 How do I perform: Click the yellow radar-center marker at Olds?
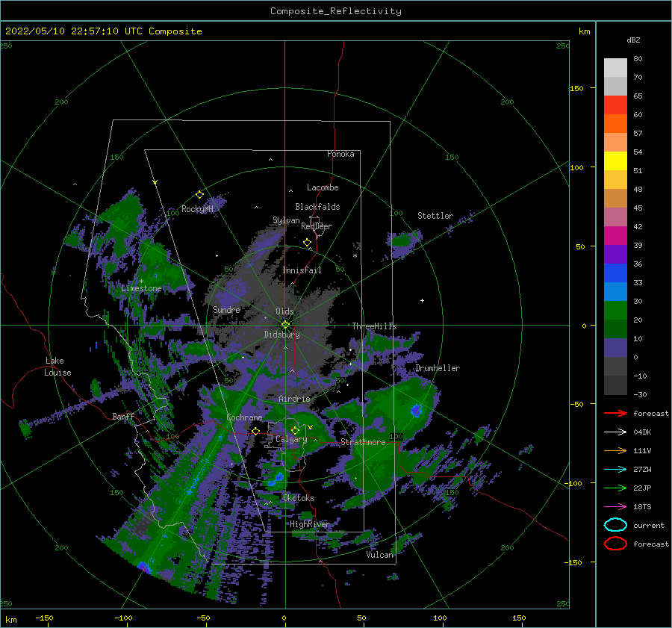285,325
